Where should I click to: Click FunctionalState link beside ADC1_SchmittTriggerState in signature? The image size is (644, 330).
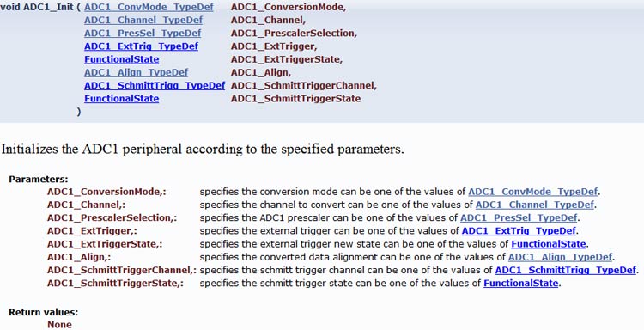(122, 99)
